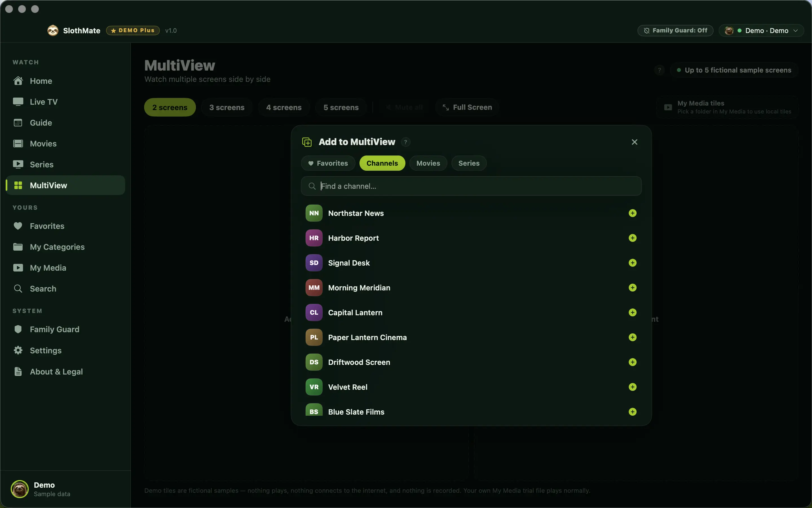Open Family Guard in the sidebar
Image resolution: width=812 pixels, height=508 pixels.
point(65,329)
